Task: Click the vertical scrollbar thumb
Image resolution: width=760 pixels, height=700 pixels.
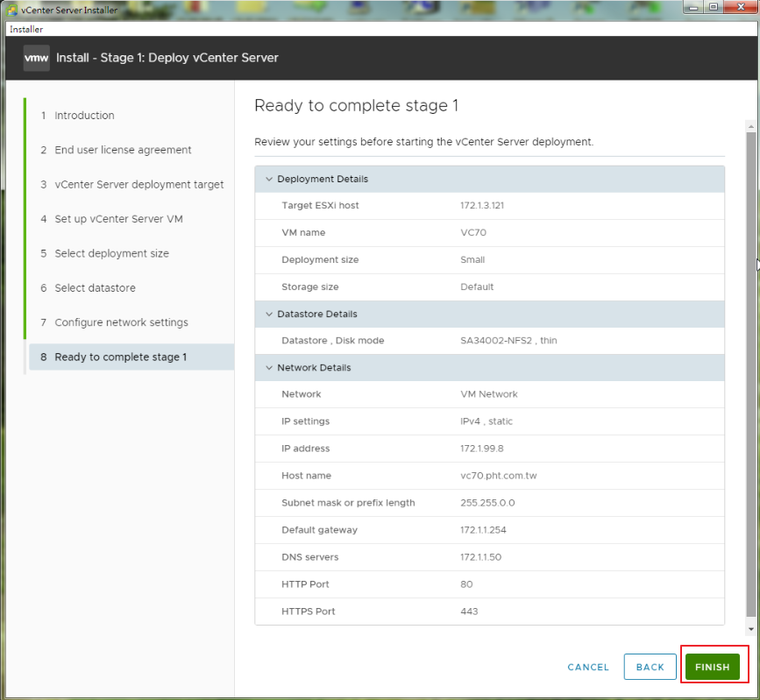Action: pyautogui.click(x=750, y=374)
